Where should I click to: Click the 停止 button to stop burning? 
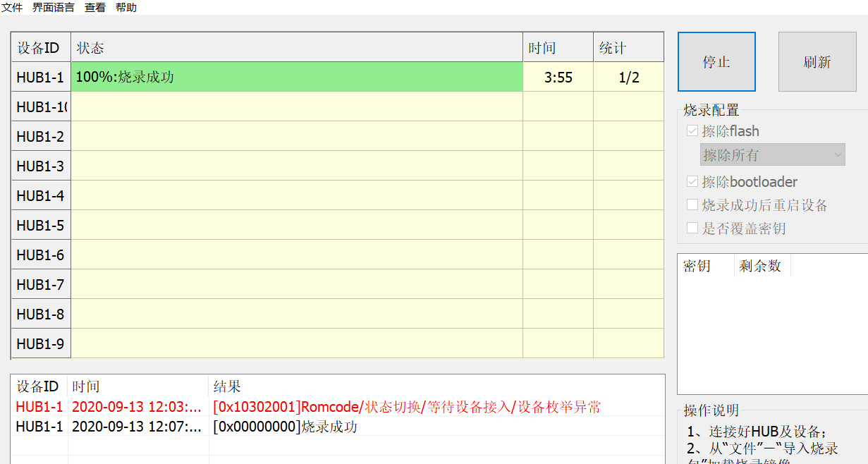(x=716, y=61)
